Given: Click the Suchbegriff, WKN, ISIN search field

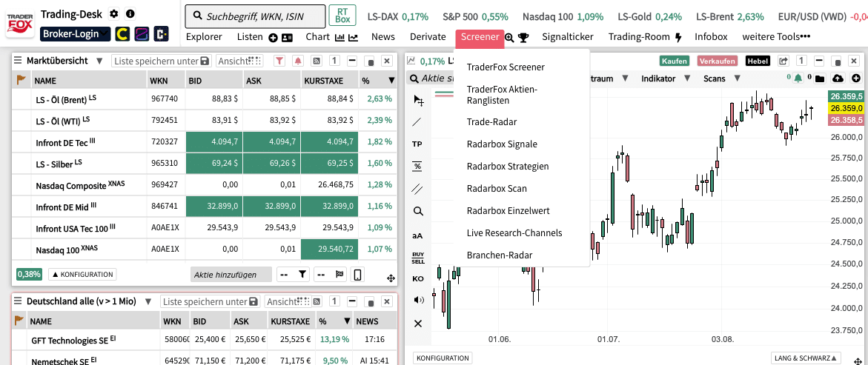Looking at the screenshot, I should click(x=255, y=16).
